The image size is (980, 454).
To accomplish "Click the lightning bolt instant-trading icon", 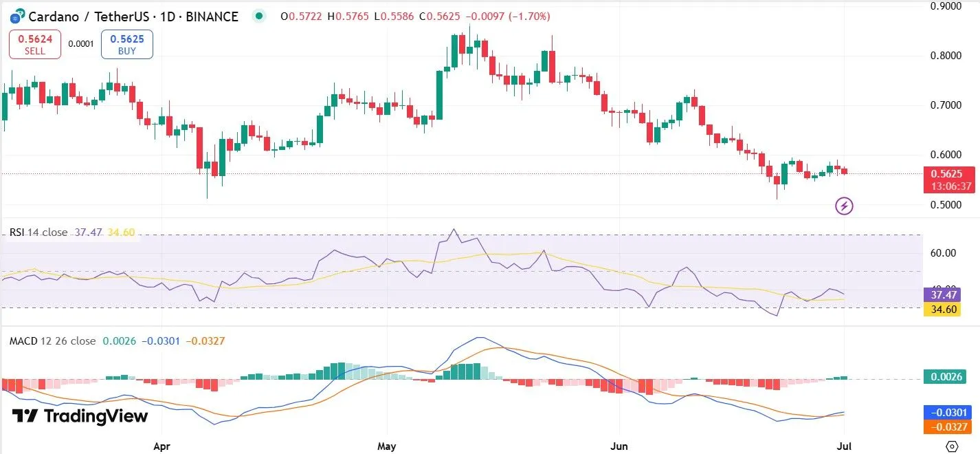I will [x=844, y=206].
